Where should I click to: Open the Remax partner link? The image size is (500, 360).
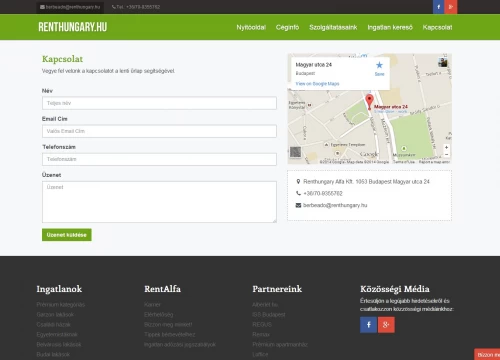click(x=261, y=335)
